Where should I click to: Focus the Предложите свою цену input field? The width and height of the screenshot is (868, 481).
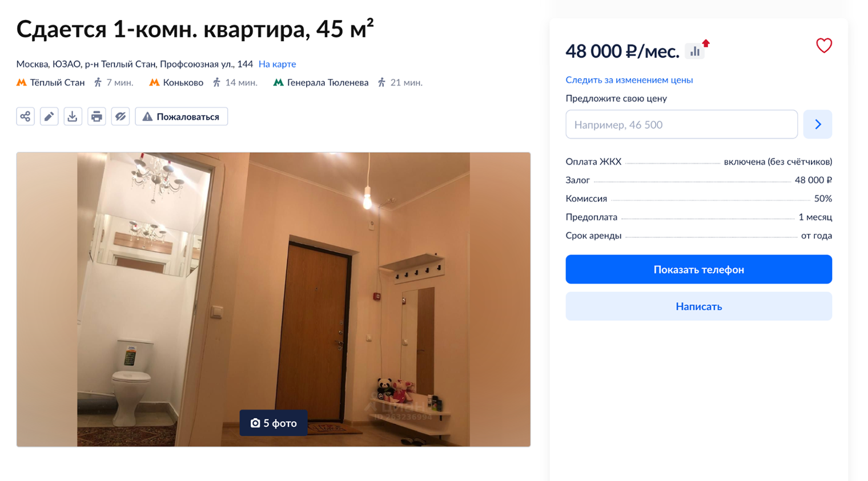tap(681, 124)
